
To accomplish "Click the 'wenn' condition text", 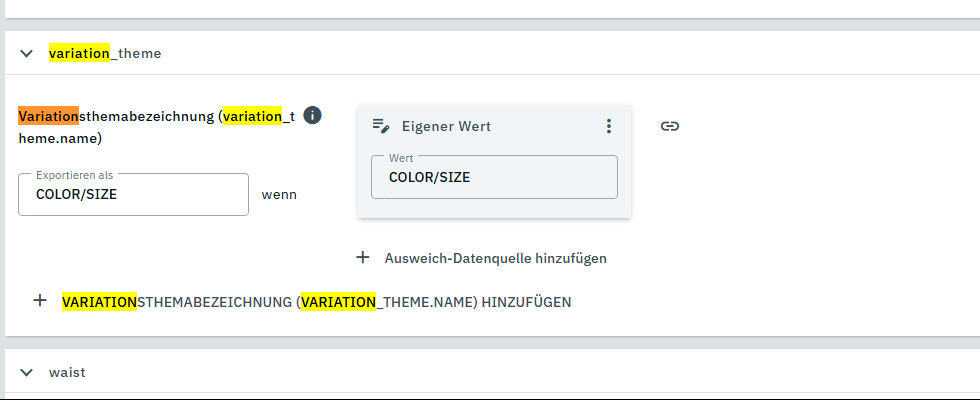I will click(279, 195).
